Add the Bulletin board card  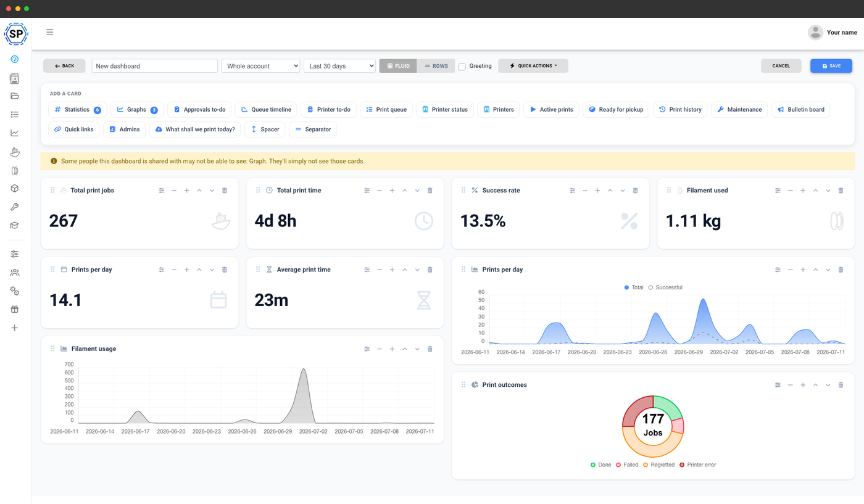point(800,110)
